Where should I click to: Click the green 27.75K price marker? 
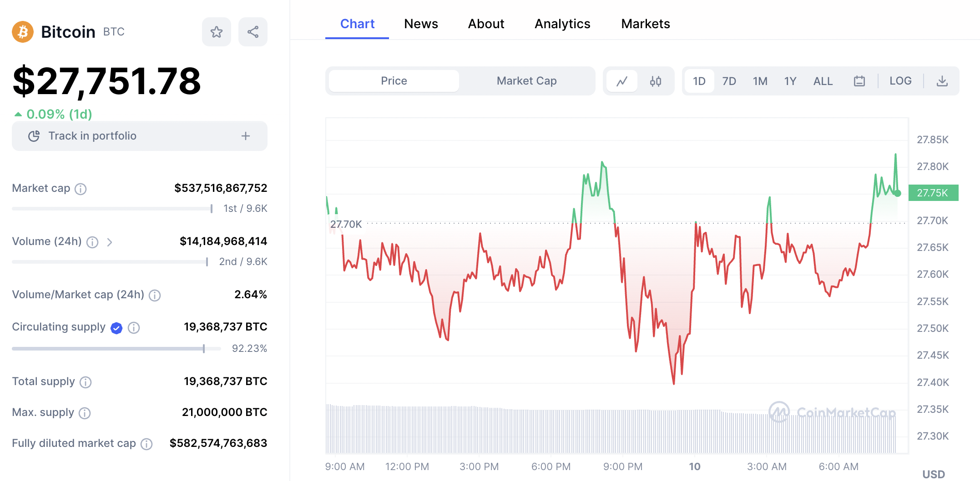[x=933, y=193]
